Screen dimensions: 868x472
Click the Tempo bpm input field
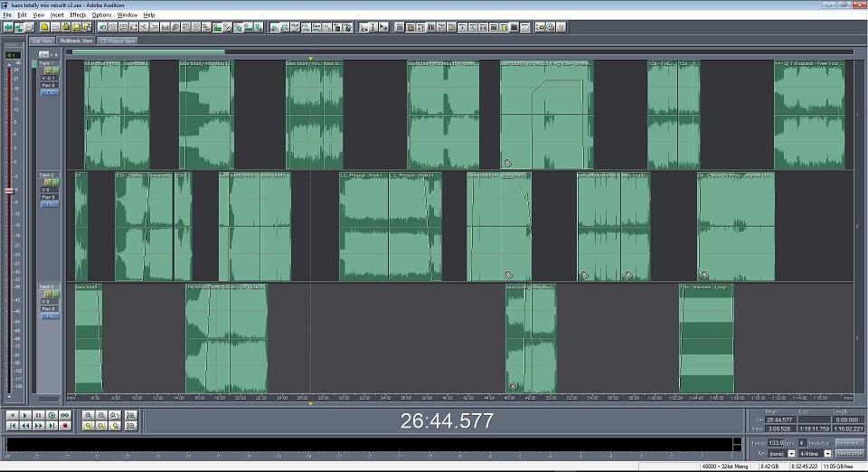click(x=776, y=443)
